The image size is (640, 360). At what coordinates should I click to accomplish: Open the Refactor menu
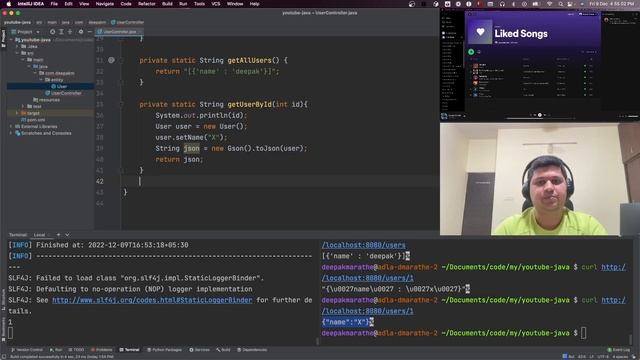[x=147, y=4]
